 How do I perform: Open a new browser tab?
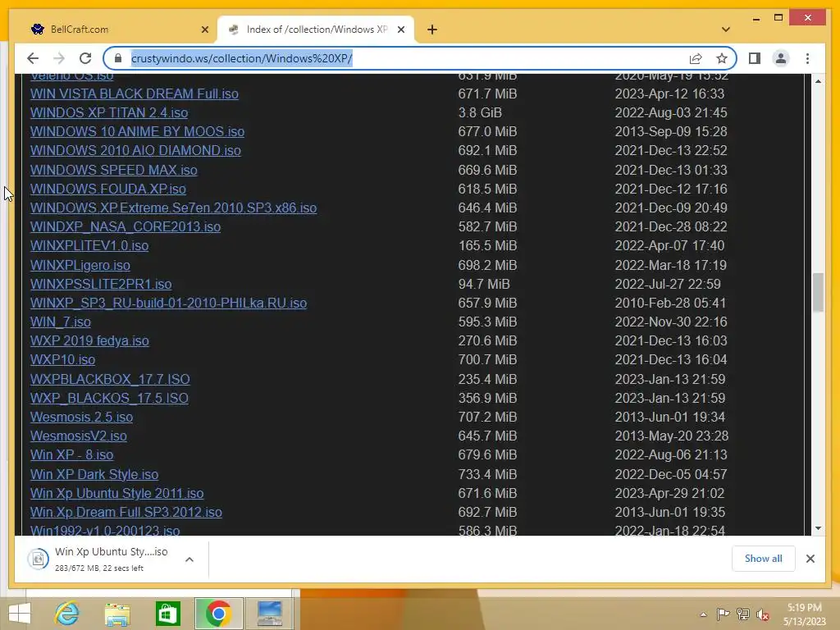click(x=432, y=30)
